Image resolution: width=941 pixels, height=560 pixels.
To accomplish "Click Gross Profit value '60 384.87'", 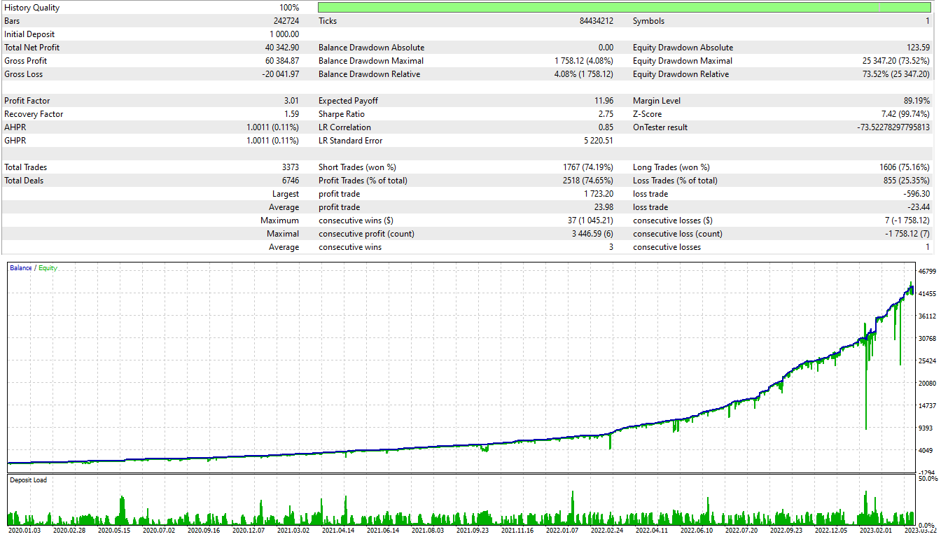I will point(282,61).
